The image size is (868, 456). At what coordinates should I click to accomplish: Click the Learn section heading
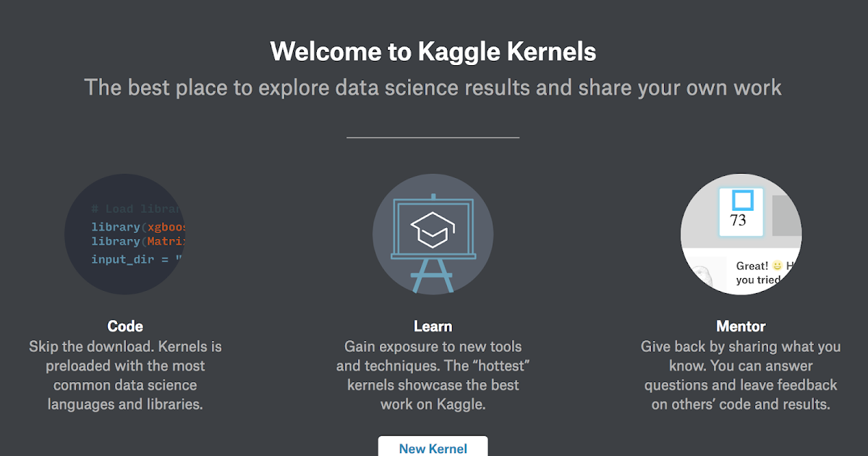[x=433, y=326]
